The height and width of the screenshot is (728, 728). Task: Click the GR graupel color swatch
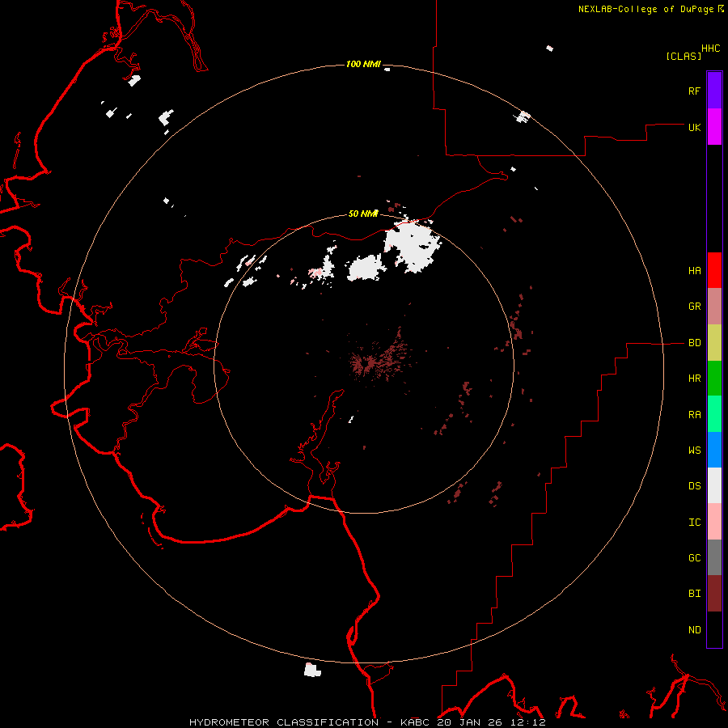(x=714, y=307)
